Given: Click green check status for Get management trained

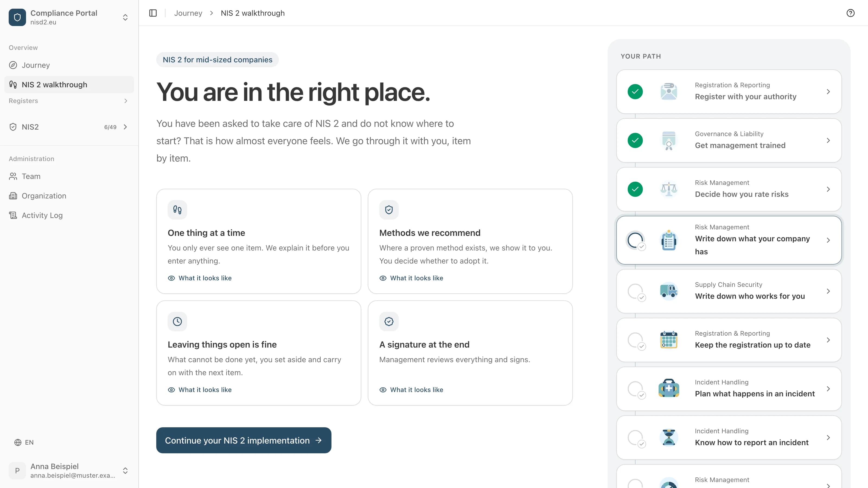Looking at the screenshot, I should pos(635,140).
